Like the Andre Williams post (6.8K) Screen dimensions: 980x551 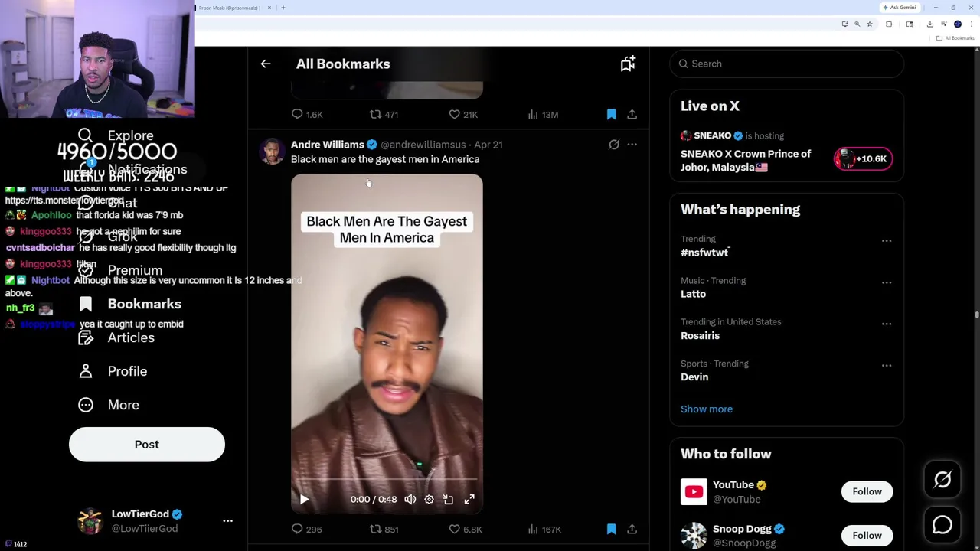[465, 529]
